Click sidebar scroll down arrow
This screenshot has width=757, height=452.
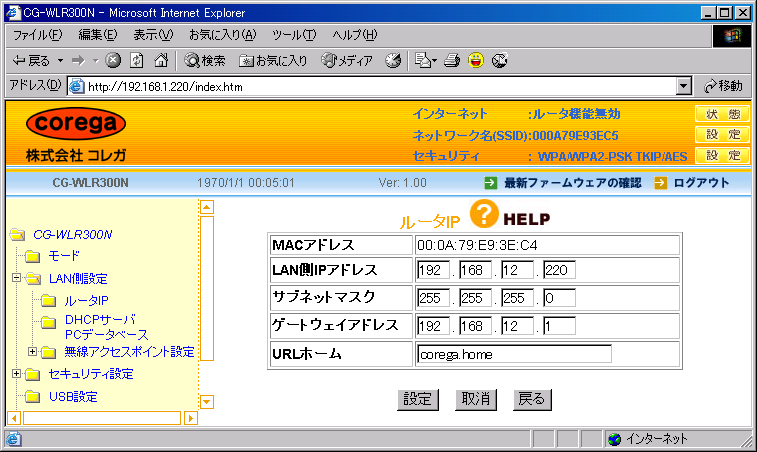coord(207,402)
